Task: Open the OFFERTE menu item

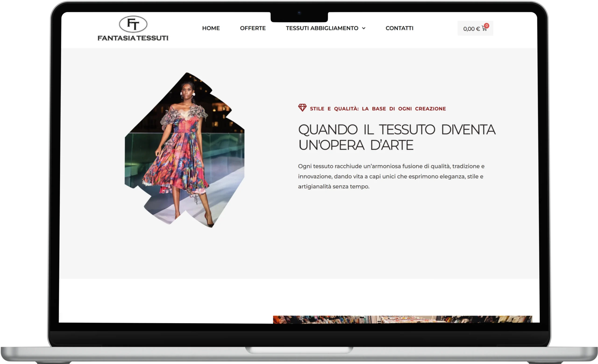Action: [253, 28]
